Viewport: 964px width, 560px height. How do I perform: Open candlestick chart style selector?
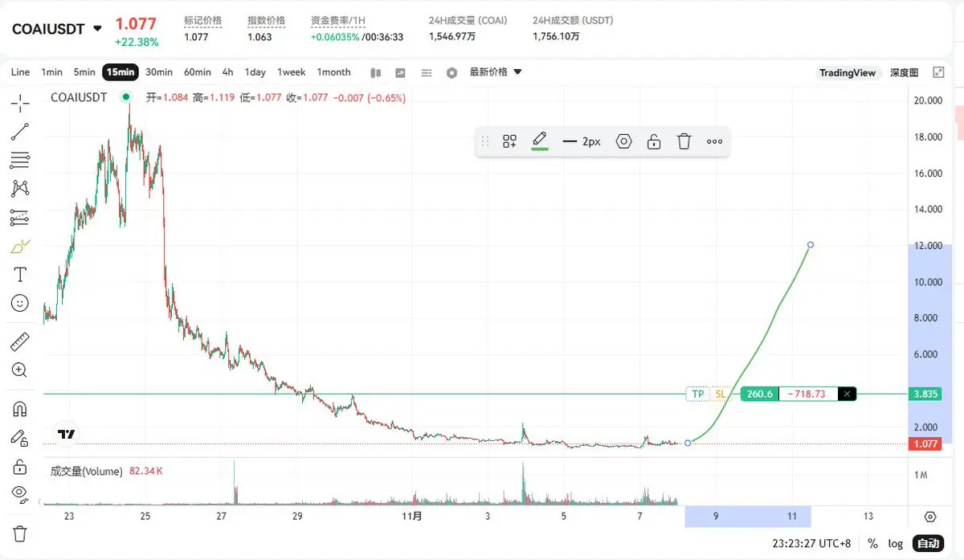pyautogui.click(x=375, y=72)
